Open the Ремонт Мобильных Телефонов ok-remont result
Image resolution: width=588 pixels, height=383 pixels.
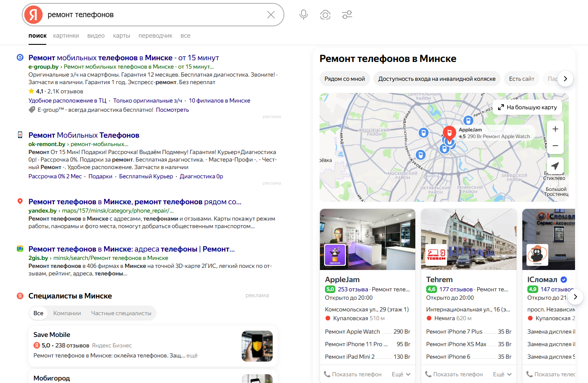(84, 135)
